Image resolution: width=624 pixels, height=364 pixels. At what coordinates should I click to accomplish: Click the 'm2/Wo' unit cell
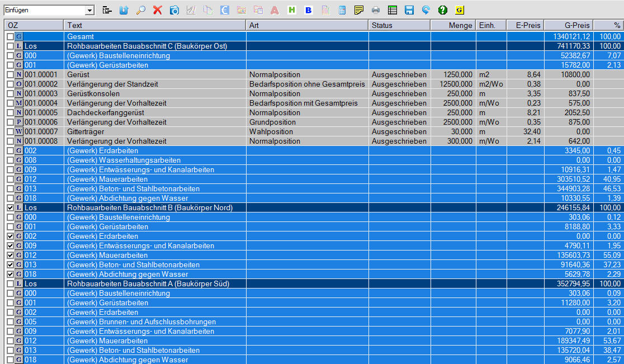[x=491, y=84]
